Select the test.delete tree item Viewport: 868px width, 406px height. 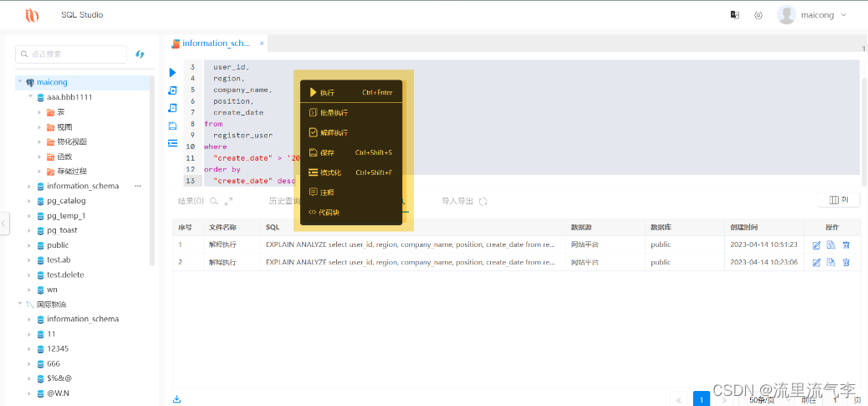[65, 275]
